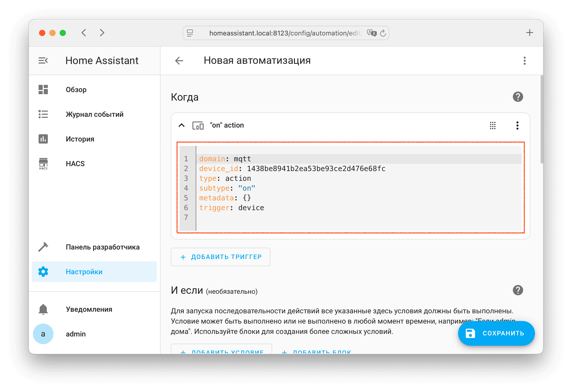Open the История history page

(80, 139)
